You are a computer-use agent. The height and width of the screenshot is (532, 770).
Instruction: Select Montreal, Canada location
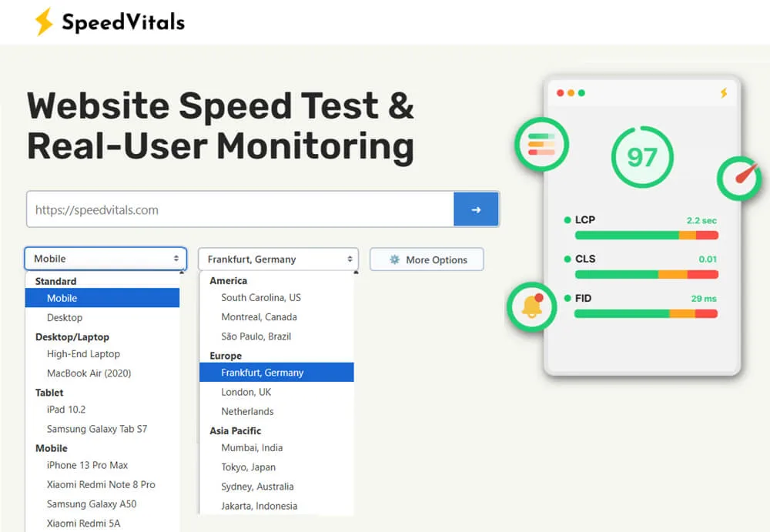pyautogui.click(x=276, y=317)
